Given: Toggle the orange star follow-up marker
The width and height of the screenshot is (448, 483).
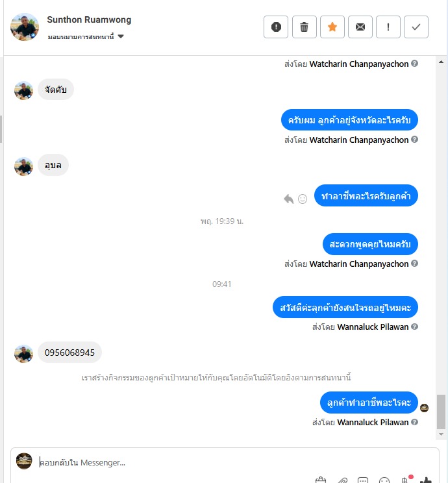Looking at the screenshot, I should [x=332, y=27].
